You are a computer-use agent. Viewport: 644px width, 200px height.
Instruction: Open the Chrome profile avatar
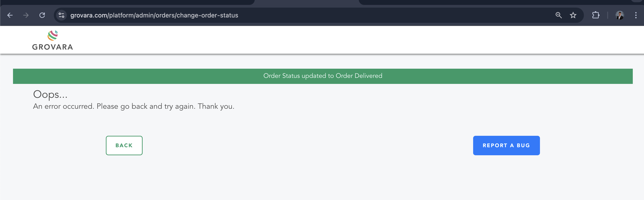[620, 15]
